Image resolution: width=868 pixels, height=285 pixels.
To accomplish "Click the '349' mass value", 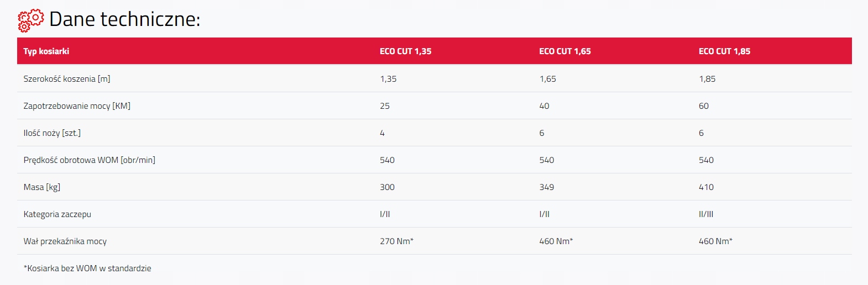I will (547, 187).
